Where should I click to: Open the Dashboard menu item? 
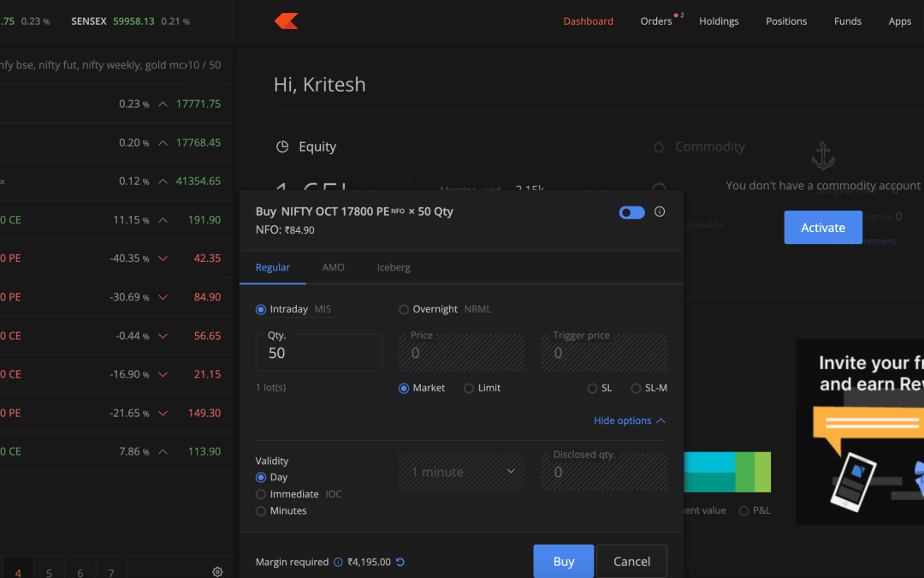(x=588, y=21)
